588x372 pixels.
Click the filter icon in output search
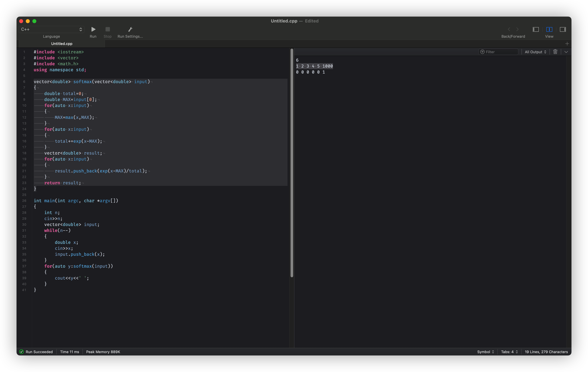482,52
